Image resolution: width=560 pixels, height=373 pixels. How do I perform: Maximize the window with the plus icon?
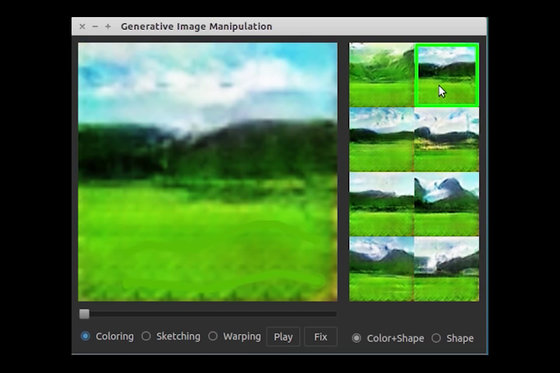point(108,26)
